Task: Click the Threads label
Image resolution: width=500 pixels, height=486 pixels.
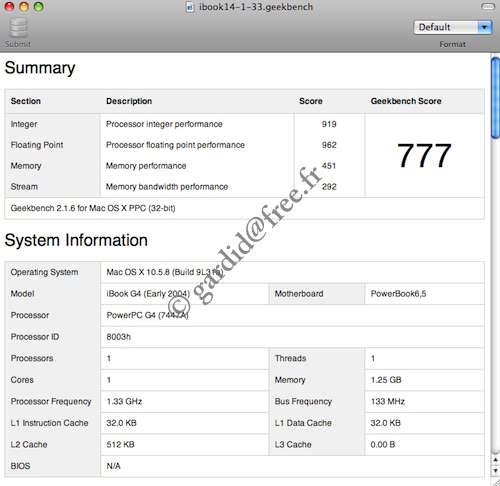Action: point(290,358)
